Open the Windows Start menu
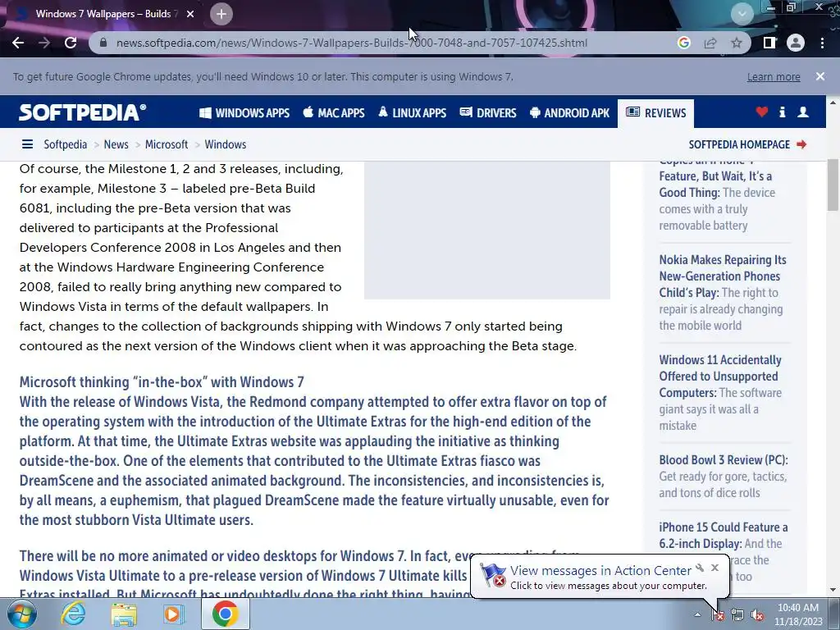The width and height of the screenshot is (840, 630). click(22, 614)
